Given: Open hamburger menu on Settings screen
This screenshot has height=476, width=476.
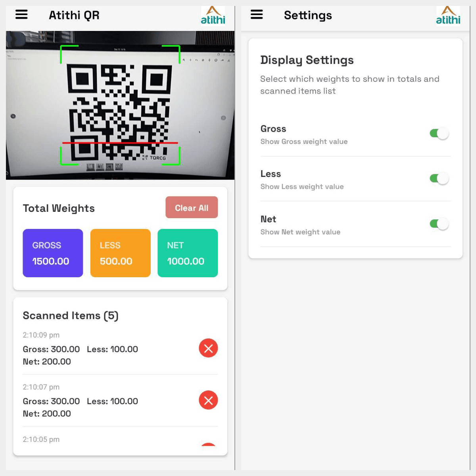Looking at the screenshot, I should (257, 15).
